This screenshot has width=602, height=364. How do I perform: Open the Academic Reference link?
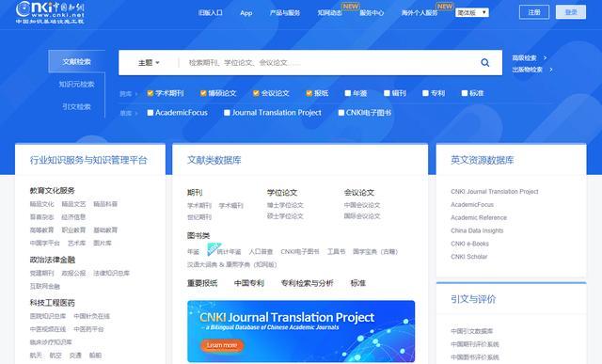click(x=479, y=217)
